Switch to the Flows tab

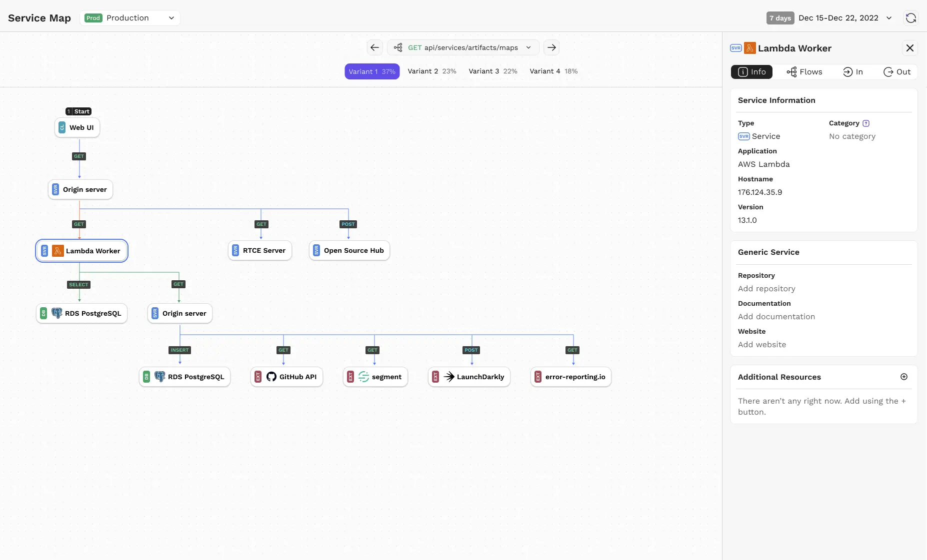tap(805, 71)
